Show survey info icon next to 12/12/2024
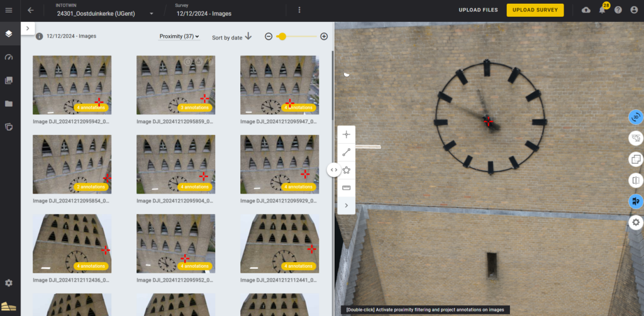 coord(40,36)
